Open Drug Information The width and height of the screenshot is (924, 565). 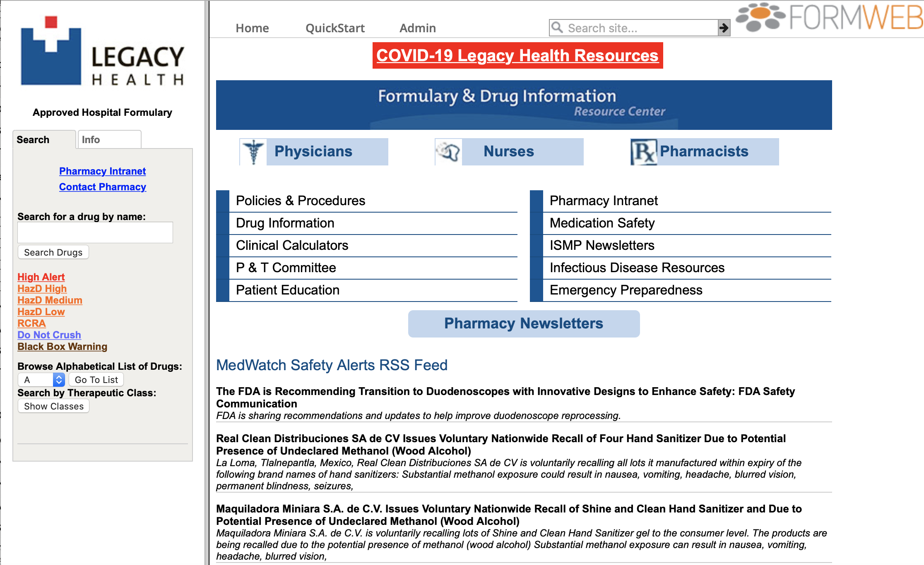[367, 223]
